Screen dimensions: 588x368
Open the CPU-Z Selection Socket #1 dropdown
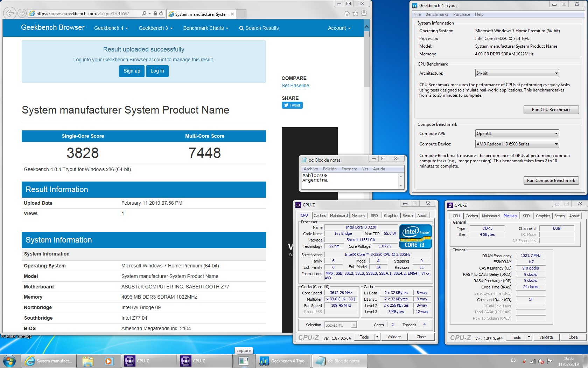[x=341, y=325]
